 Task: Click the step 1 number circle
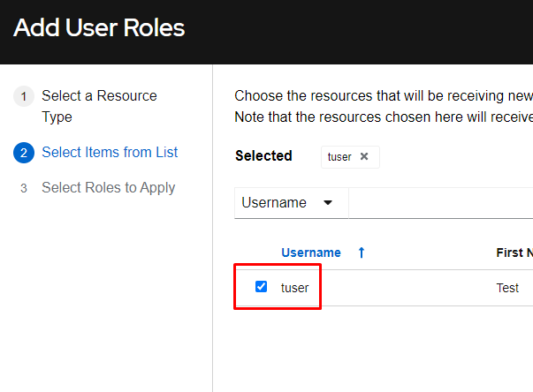(24, 96)
